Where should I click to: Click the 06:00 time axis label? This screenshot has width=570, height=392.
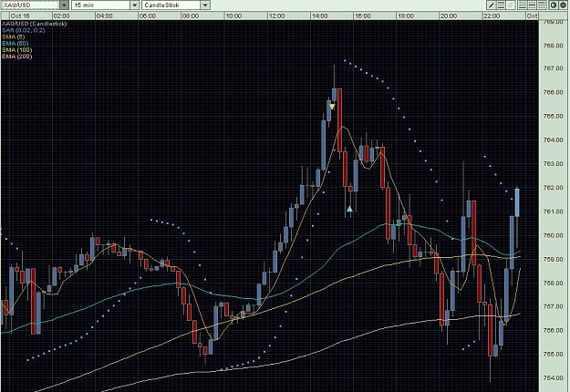pyautogui.click(x=147, y=16)
